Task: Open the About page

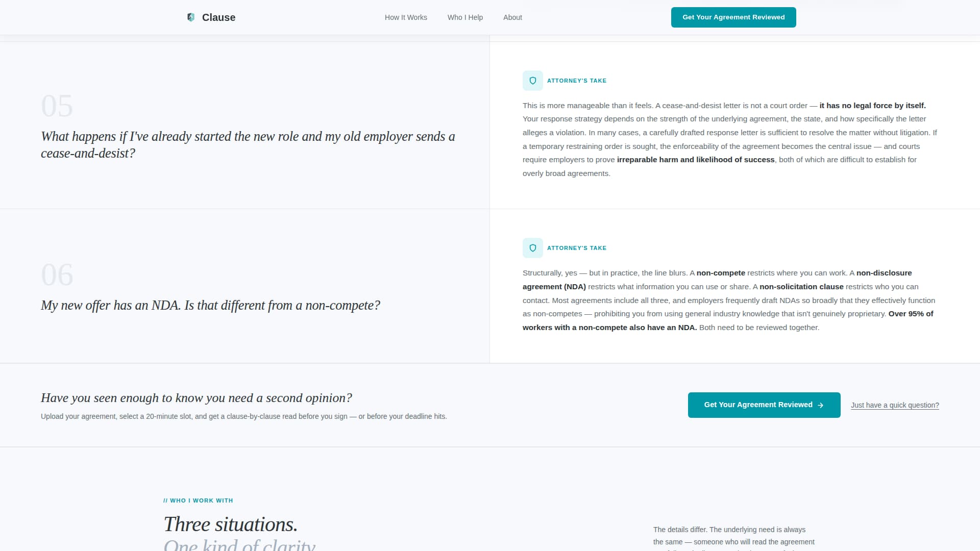Action: click(512, 17)
